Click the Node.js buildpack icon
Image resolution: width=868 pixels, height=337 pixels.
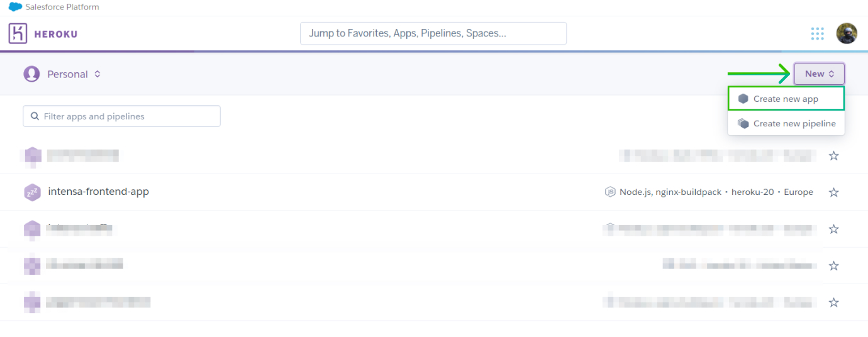point(609,192)
